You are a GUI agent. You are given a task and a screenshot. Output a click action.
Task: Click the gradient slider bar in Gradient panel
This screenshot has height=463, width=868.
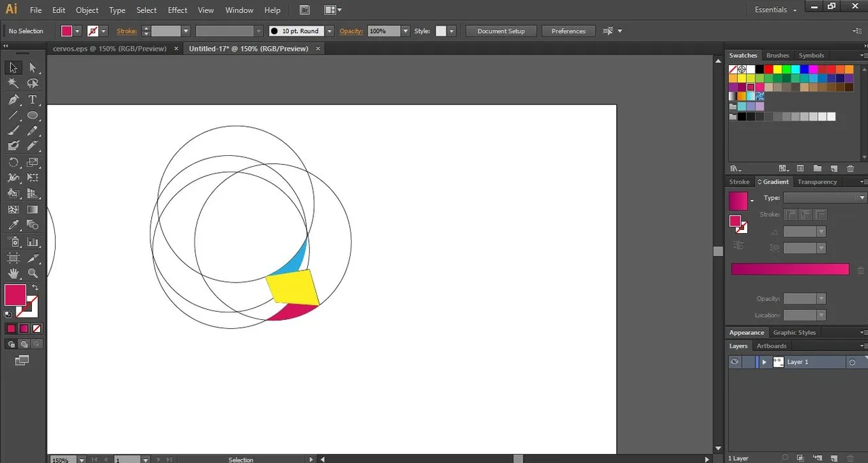tap(790, 269)
